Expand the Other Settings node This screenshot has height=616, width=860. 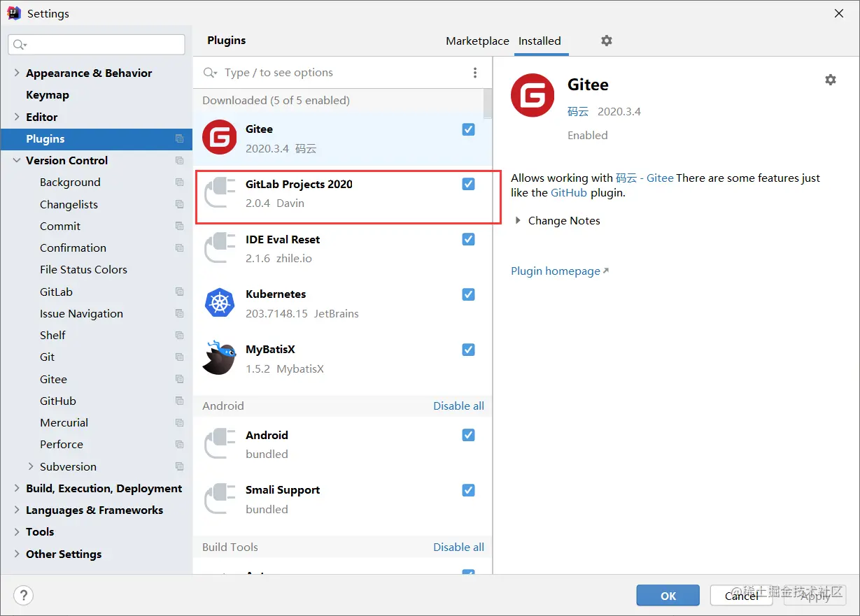17,554
